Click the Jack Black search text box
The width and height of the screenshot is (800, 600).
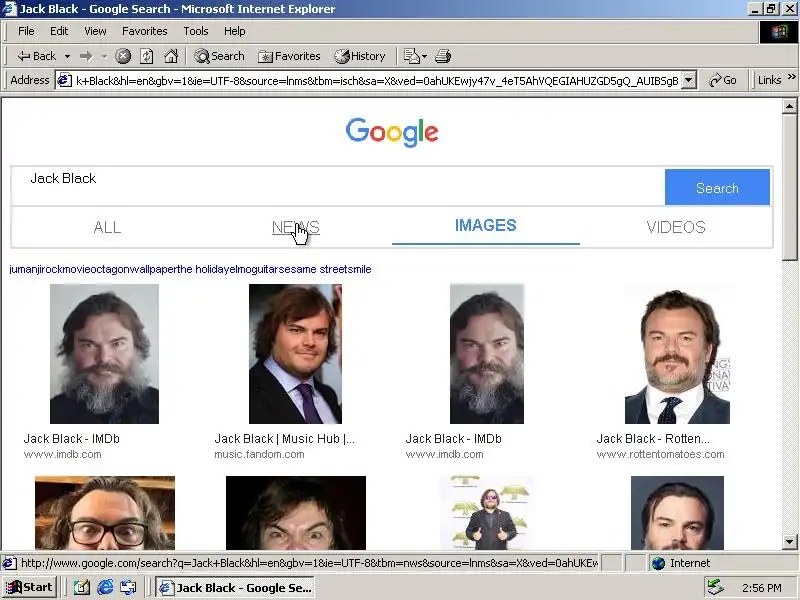coord(338,187)
